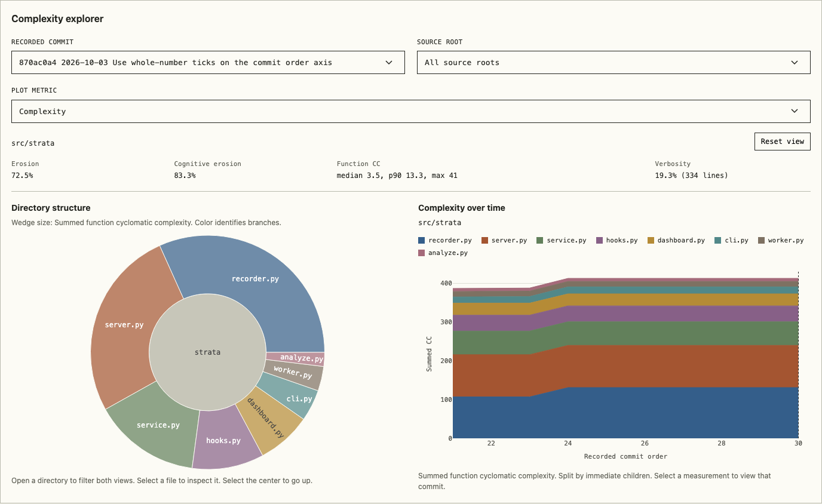Click the Complexity over time heading
Viewport: 822px width, 504px height.
click(x=462, y=208)
